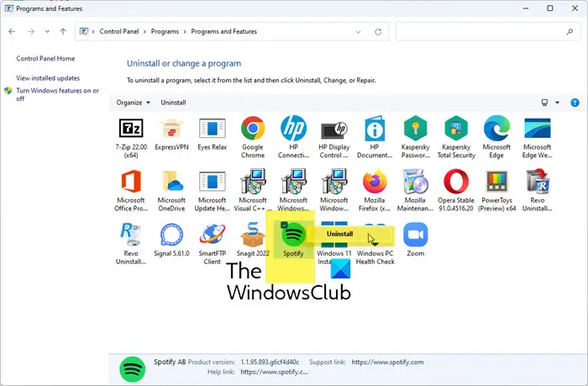
Task: Open Control Panel Home link
Action: click(45, 59)
